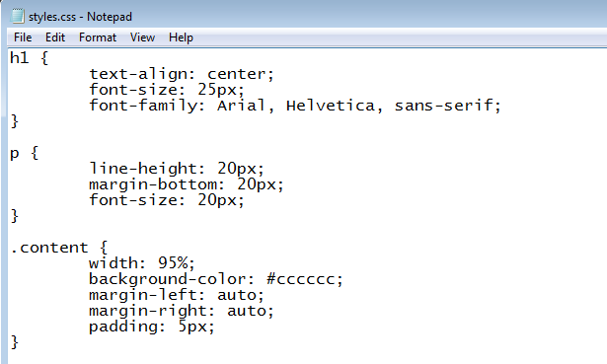This screenshot has width=607, height=364.
Task: Click the margin-right: auto line
Action: [x=182, y=311]
